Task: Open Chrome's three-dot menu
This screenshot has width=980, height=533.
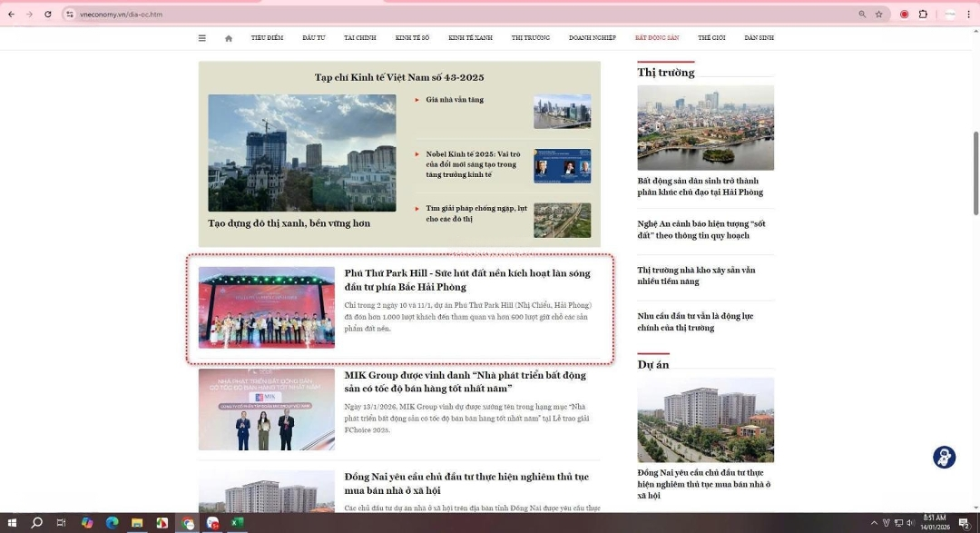Action: click(x=969, y=15)
